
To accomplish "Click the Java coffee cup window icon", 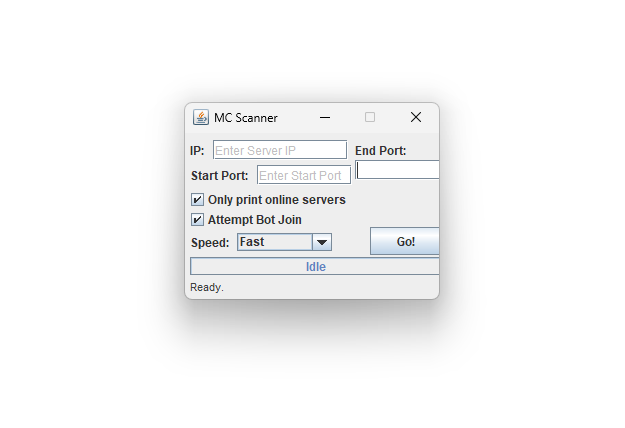I will (200, 118).
